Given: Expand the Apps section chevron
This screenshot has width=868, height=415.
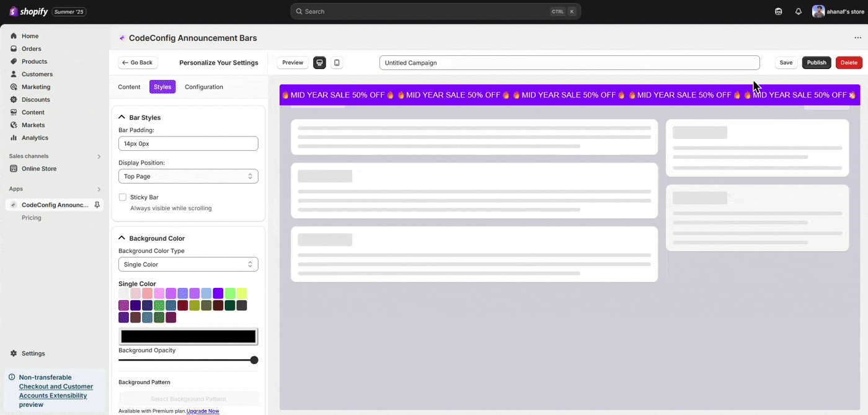Looking at the screenshot, I should click(x=99, y=189).
